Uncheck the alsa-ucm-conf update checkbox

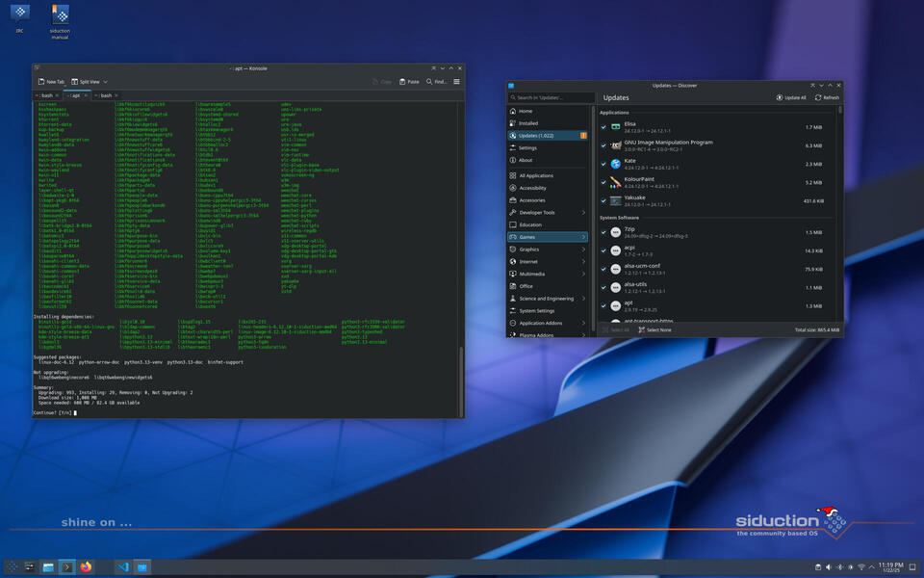pos(603,269)
